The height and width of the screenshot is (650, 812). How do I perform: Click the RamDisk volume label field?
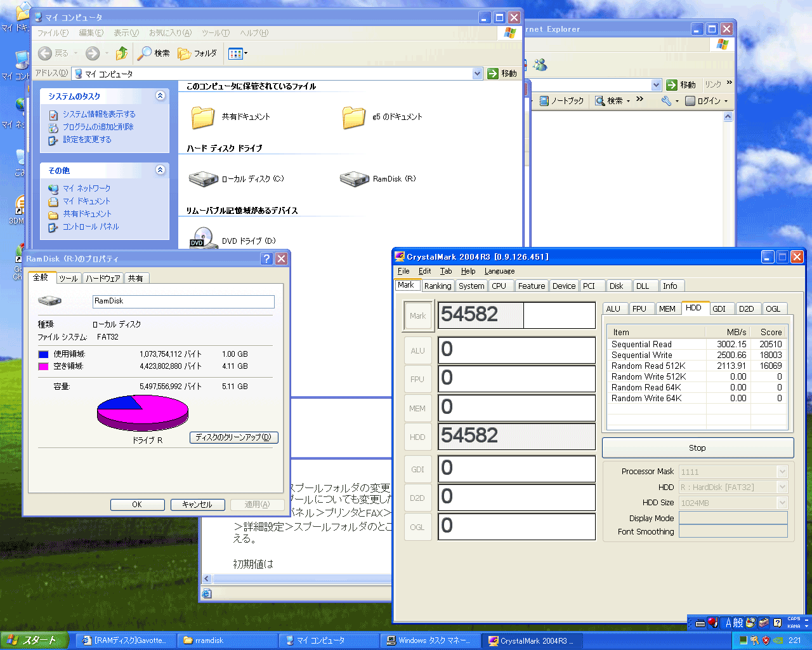[x=183, y=302]
